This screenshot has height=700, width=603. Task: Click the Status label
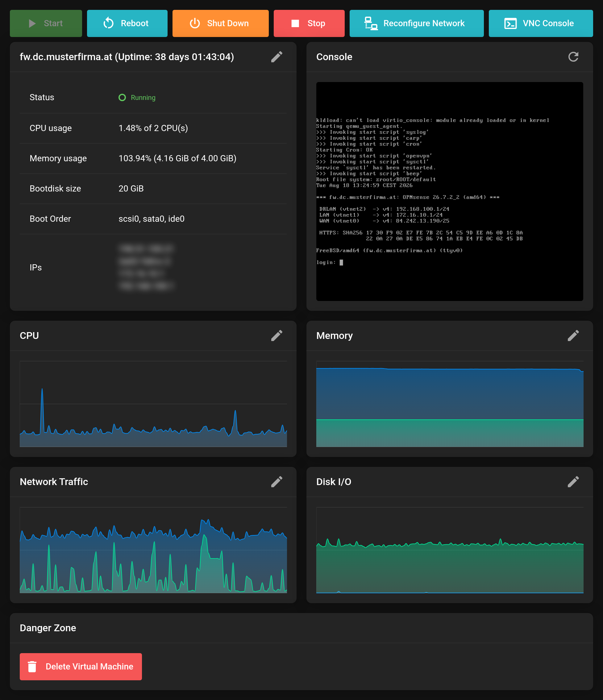(x=42, y=97)
